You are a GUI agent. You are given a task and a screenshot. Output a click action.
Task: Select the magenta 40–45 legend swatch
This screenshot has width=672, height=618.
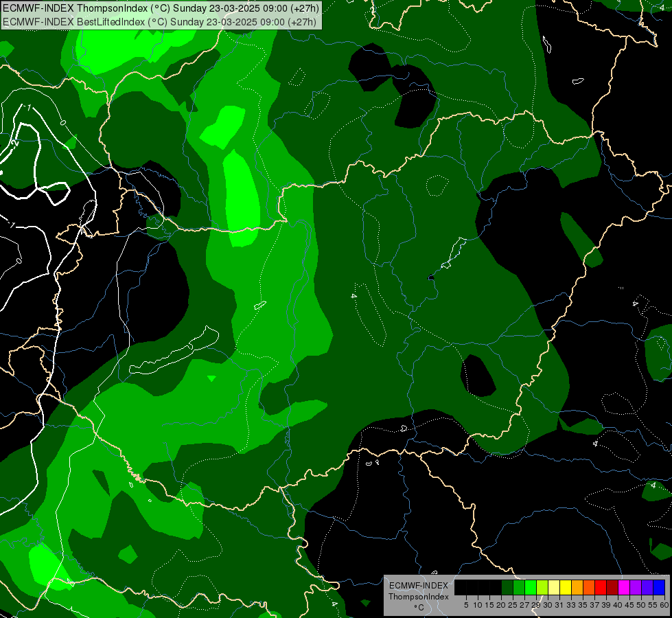click(x=624, y=587)
